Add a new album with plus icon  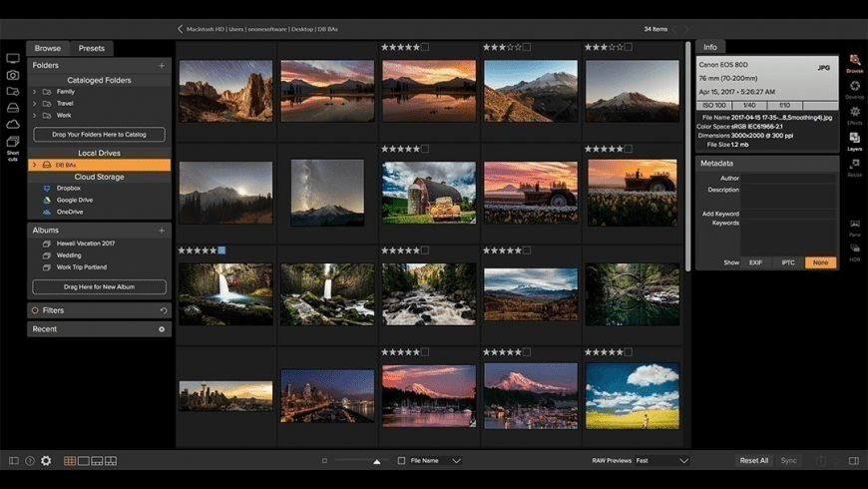click(162, 230)
